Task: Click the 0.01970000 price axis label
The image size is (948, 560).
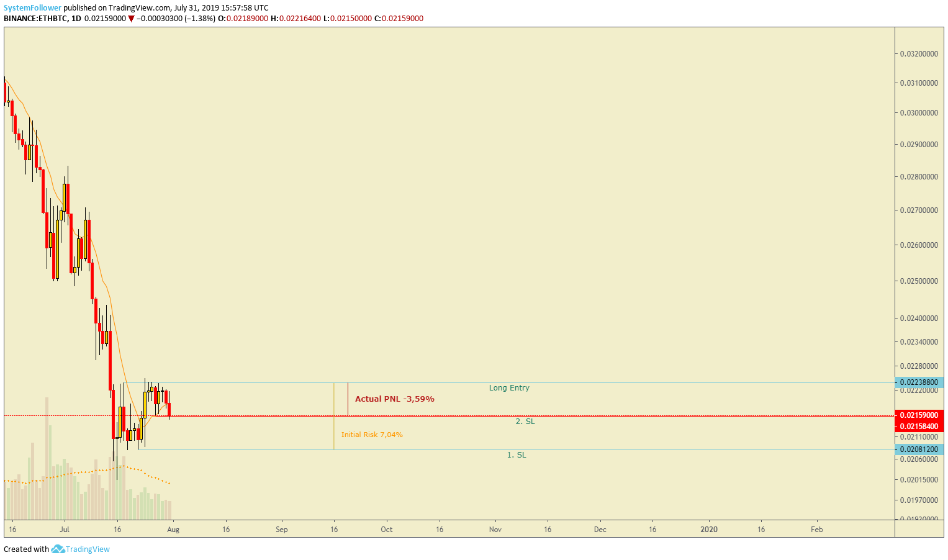Action: coord(919,500)
